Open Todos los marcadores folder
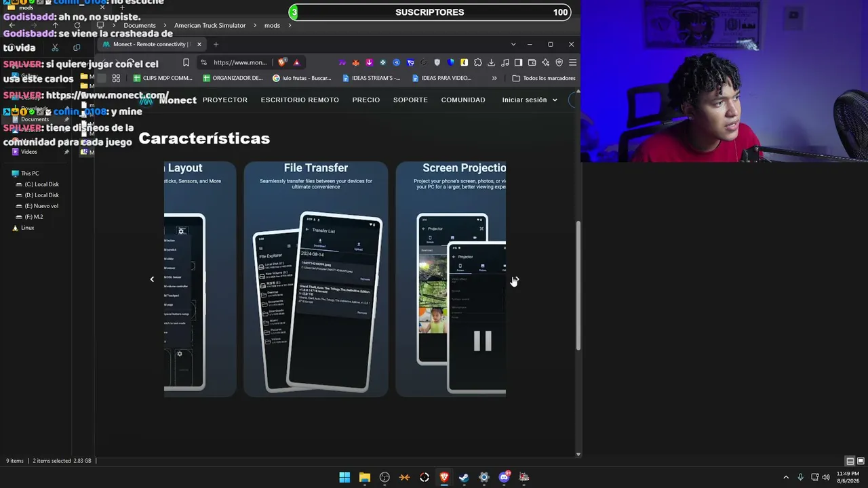Image resolution: width=868 pixels, height=488 pixels. click(x=544, y=78)
